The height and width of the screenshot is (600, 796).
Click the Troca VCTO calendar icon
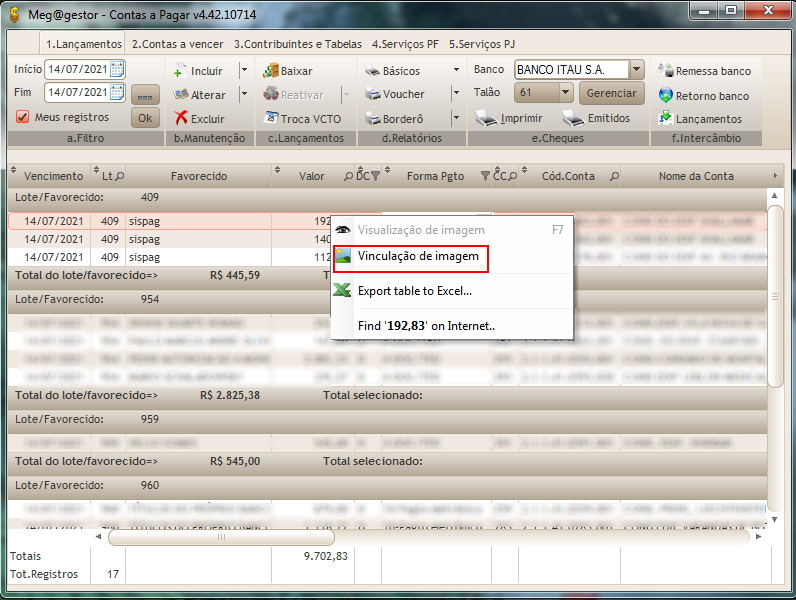(270, 118)
